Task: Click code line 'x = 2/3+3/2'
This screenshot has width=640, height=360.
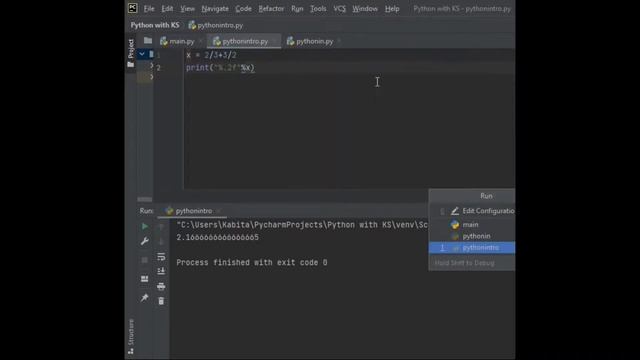Action: 211,55
